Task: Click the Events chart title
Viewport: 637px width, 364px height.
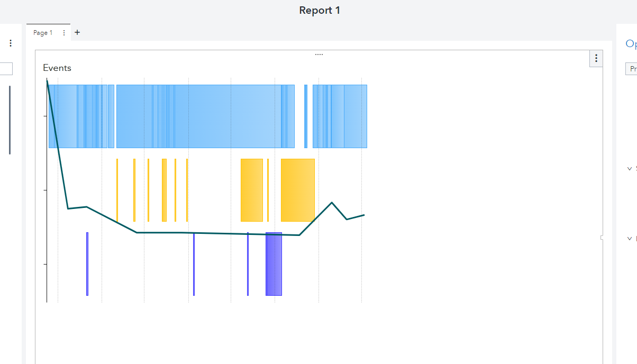Action: (57, 68)
